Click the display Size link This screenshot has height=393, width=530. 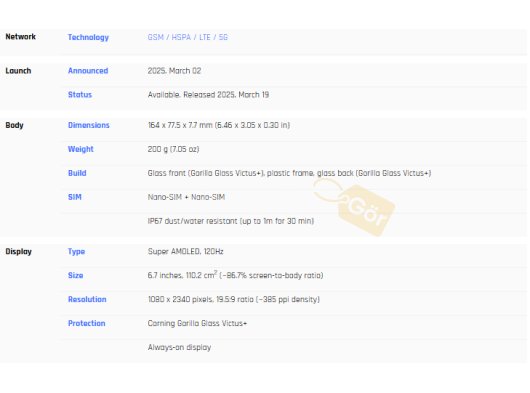tap(75, 275)
